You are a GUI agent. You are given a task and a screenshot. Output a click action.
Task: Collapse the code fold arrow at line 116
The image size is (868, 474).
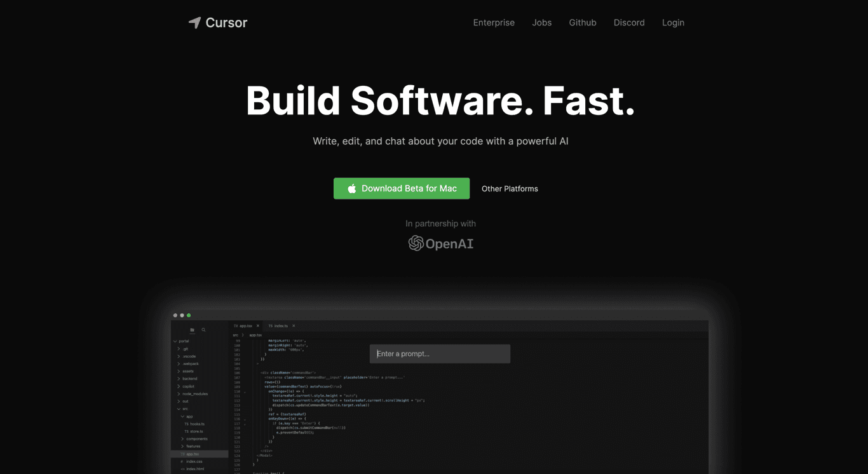245,419
